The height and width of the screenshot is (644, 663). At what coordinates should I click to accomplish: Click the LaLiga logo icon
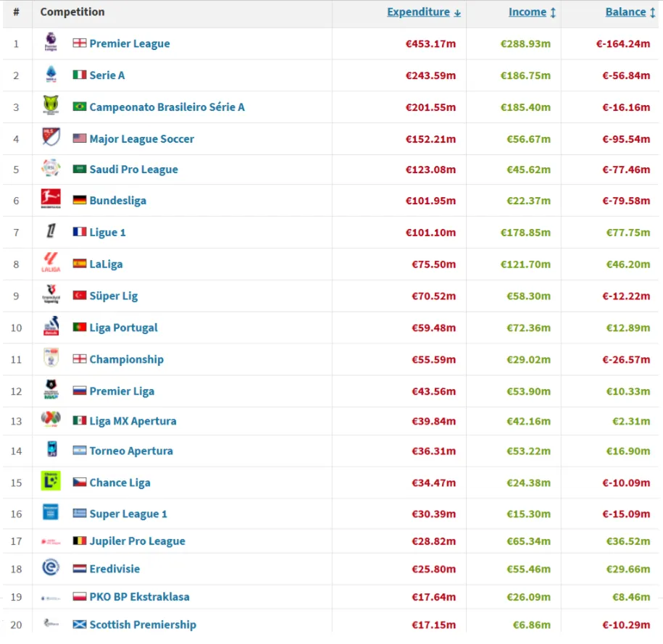coord(51,264)
